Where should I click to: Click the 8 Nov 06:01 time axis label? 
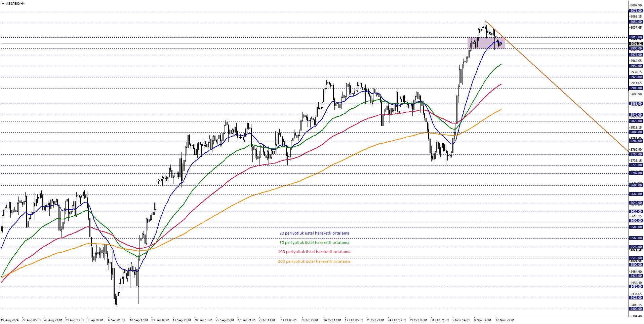click(x=482, y=320)
